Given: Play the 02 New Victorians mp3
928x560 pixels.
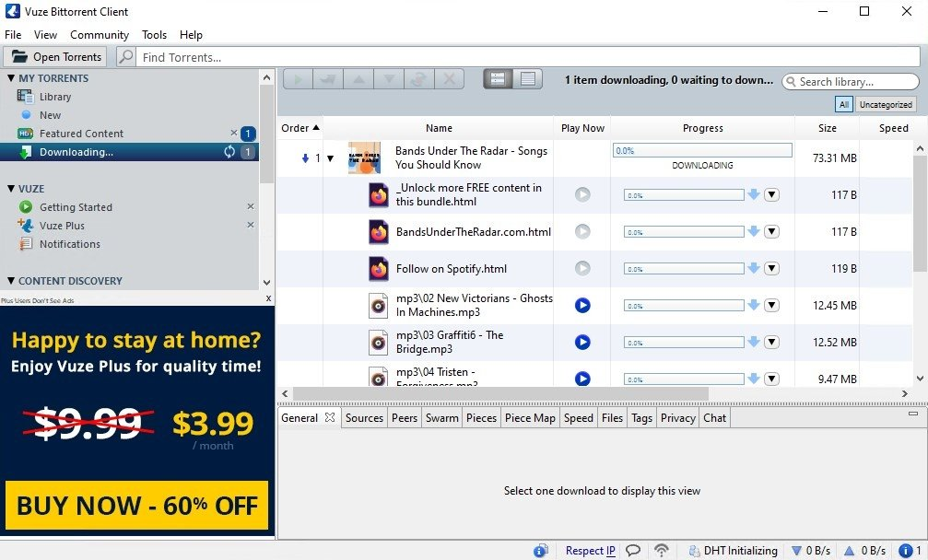Looking at the screenshot, I should pyautogui.click(x=582, y=305).
